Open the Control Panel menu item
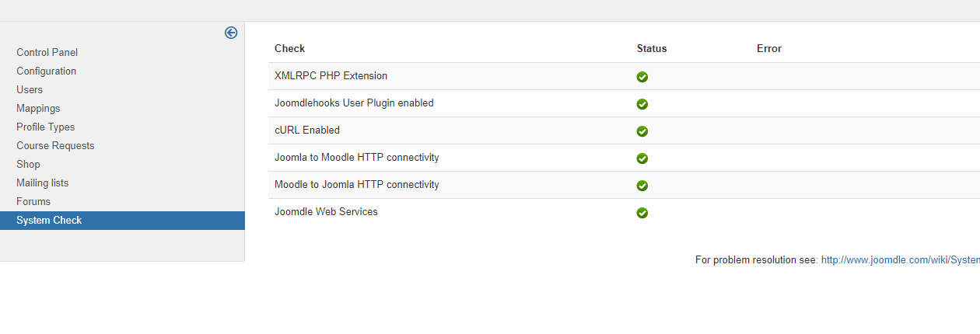 tap(47, 53)
